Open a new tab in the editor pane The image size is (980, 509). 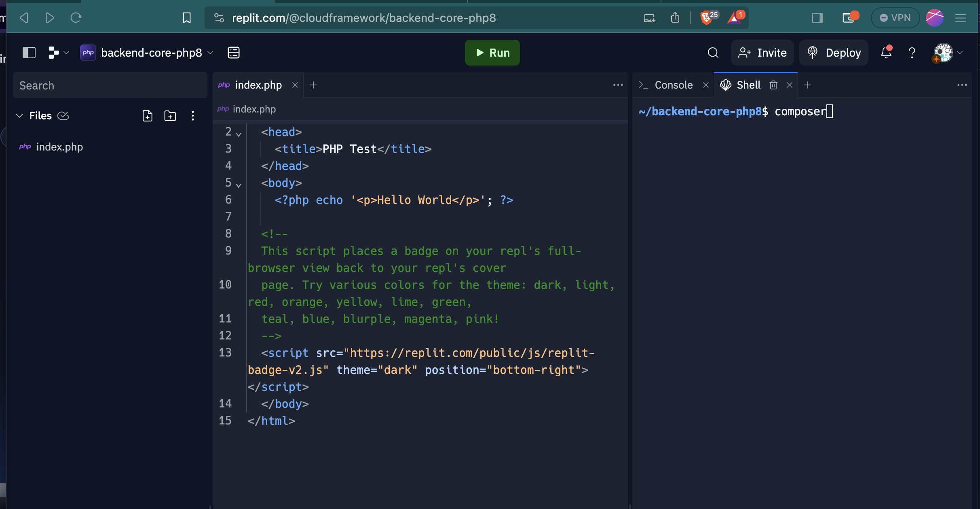click(313, 85)
